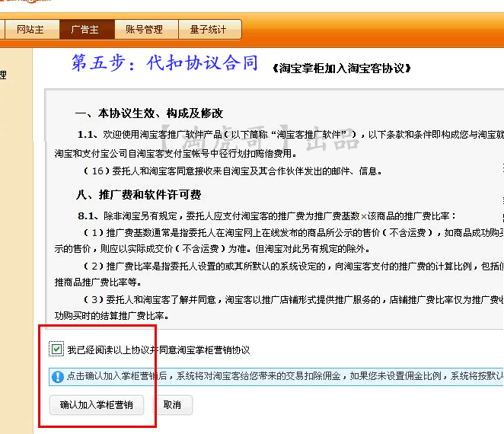Open the 账号管理 tab
This screenshot has width=504, height=434.
[146, 29]
